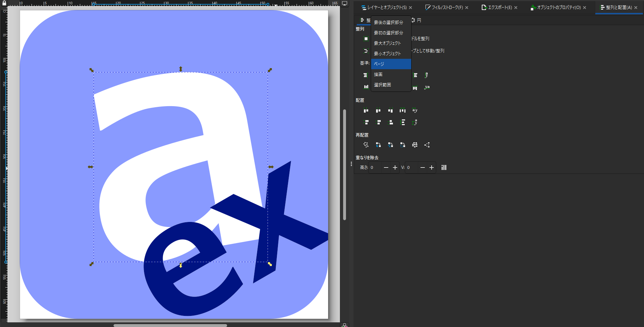Screen dimensions: 644x327
Task: Distribute text baselines horizontally icon
Action: tap(415, 110)
